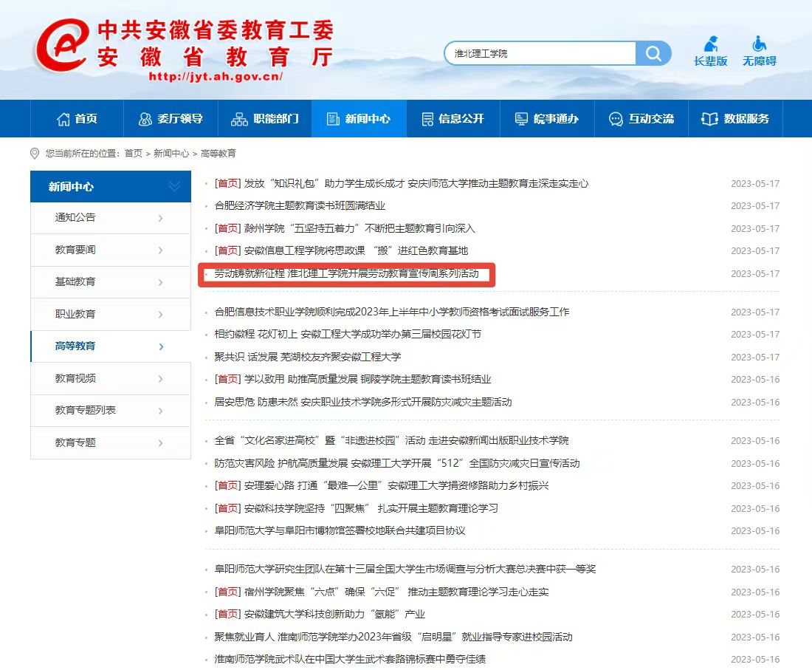Open the highlighted 淮北理工学院 劳动教育 article
This screenshot has height=670, width=812.
(346, 274)
